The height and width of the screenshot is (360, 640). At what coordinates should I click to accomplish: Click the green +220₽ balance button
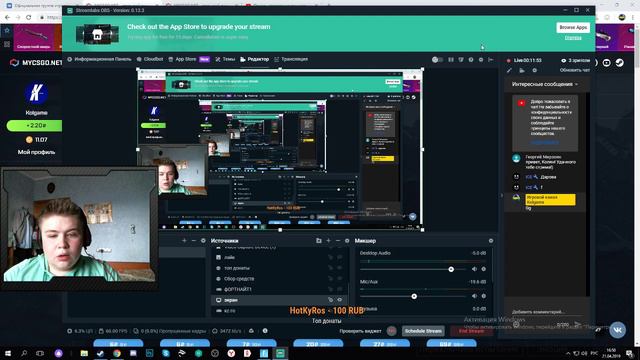tap(34, 126)
